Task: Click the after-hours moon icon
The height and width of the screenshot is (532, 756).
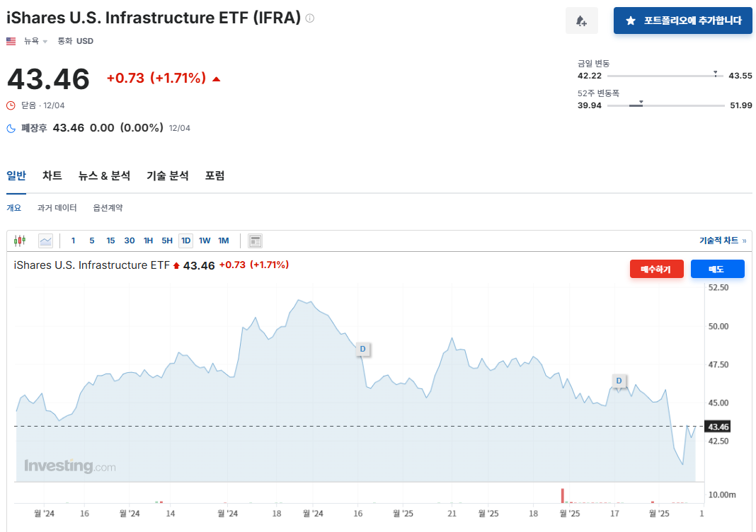Action: 11,128
